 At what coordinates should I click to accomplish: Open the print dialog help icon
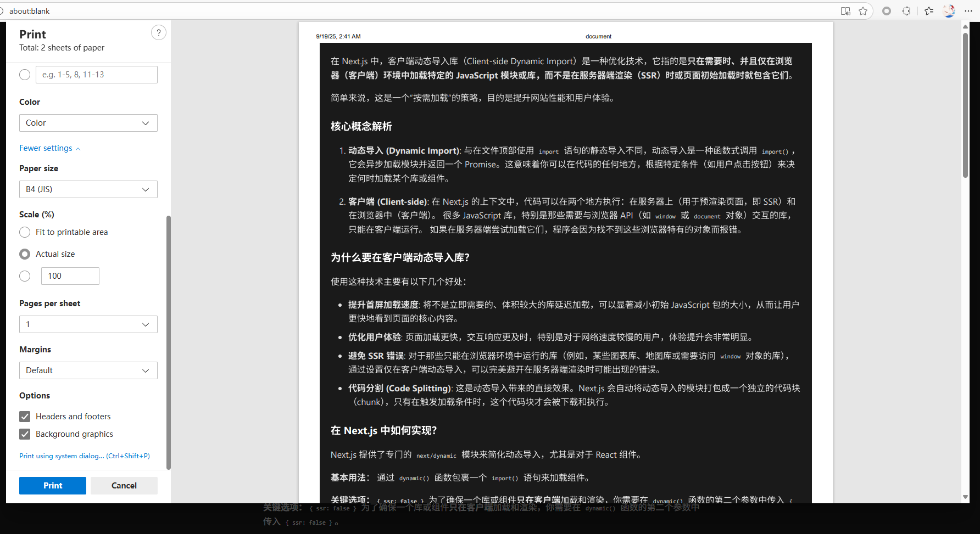pyautogui.click(x=158, y=33)
